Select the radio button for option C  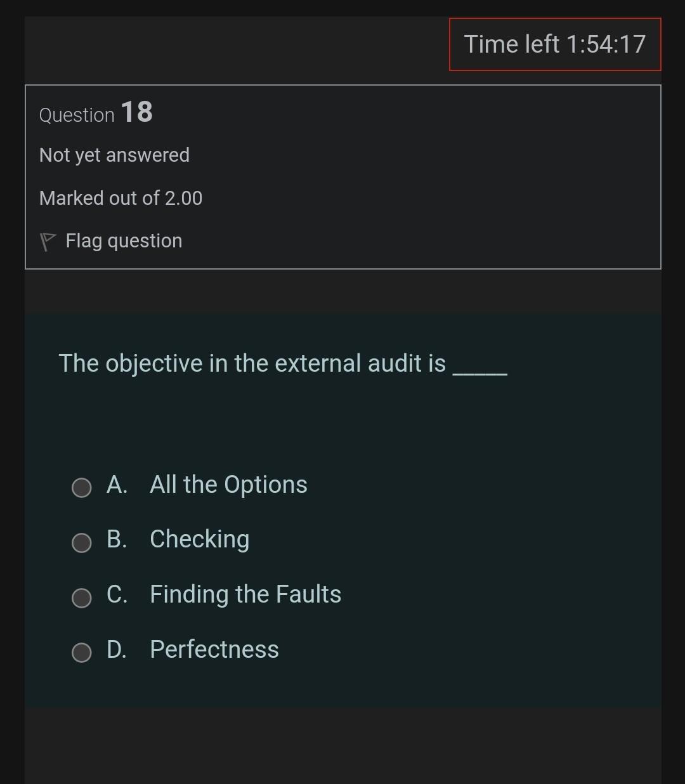81,598
